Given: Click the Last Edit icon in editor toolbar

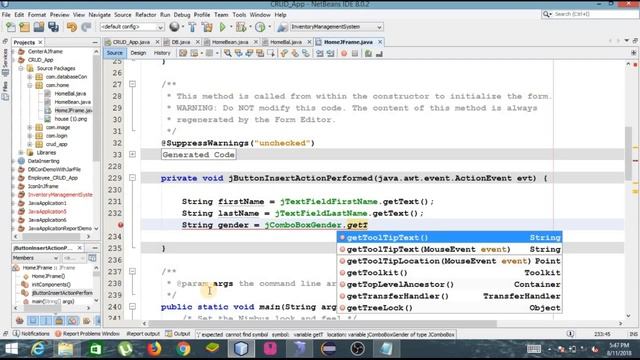Looking at the screenshot, I should click(x=183, y=53).
